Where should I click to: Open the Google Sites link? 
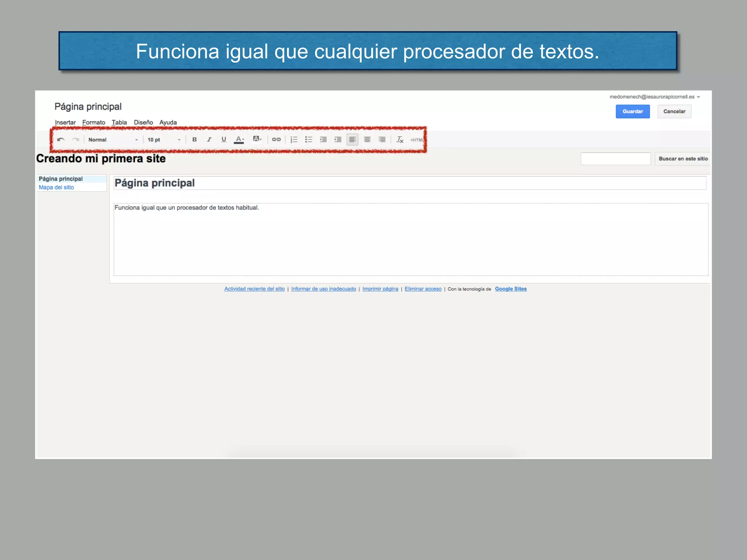tap(511, 289)
